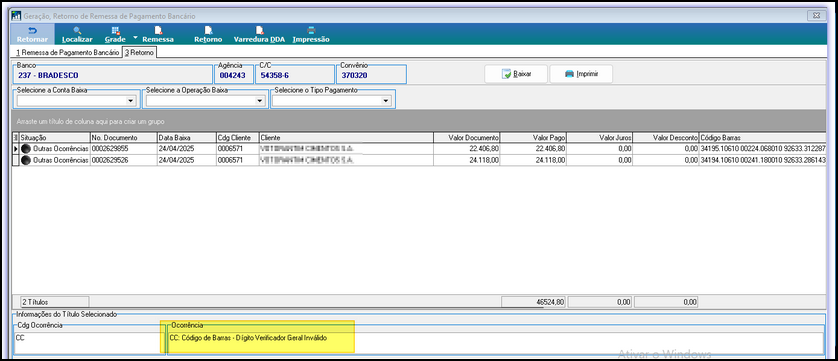Click the Baixar button
The image size is (838, 361).
tap(516, 74)
